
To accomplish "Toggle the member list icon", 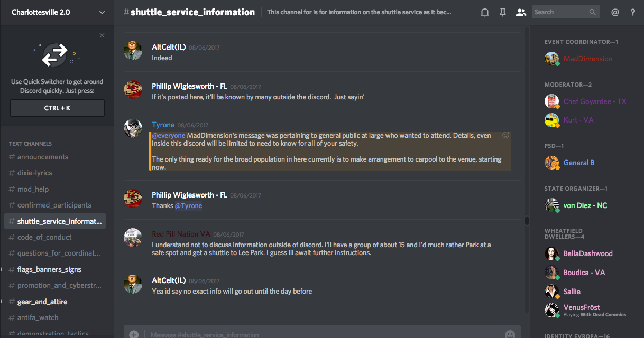I will tap(521, 12).
